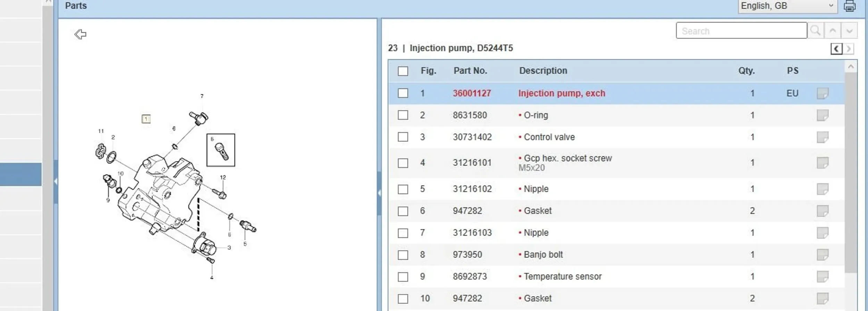Click part number 36001127 link

coord(471,93)
